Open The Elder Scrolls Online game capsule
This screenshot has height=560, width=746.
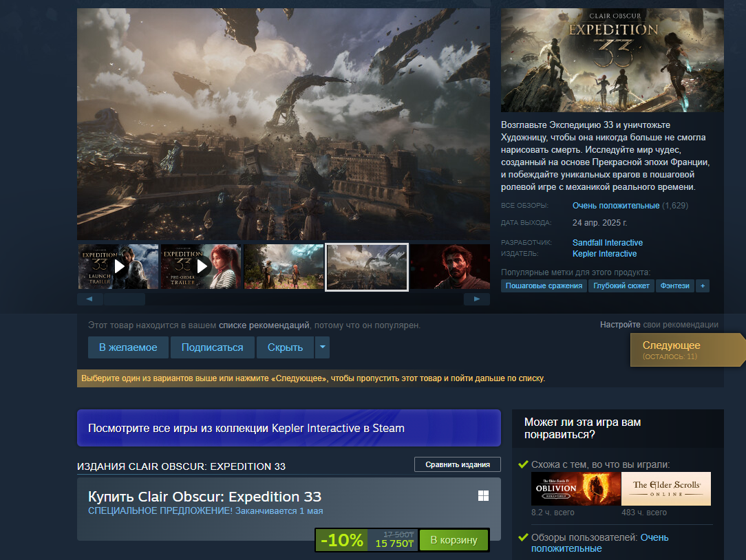point(666,488)
